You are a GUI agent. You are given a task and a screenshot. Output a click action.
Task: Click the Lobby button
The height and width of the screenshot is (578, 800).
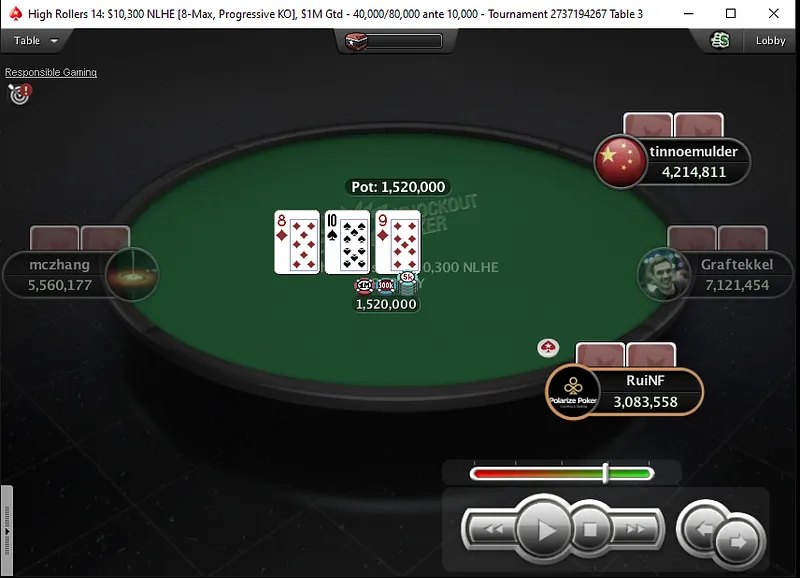click(770, 41)
